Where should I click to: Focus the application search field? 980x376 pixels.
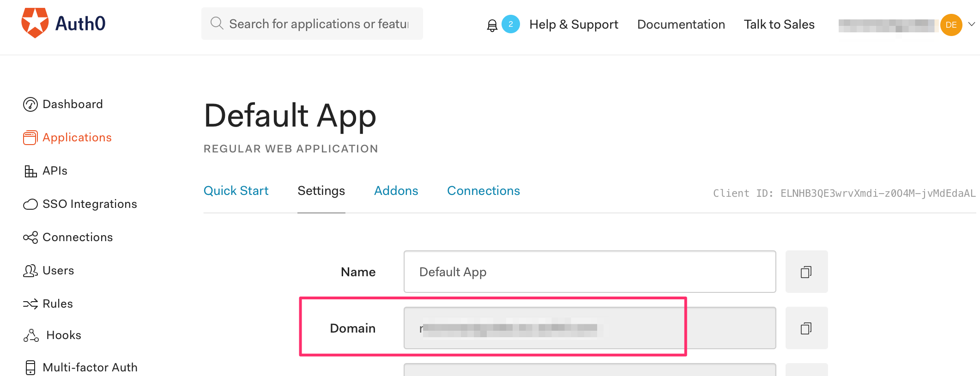pos(312,24)
